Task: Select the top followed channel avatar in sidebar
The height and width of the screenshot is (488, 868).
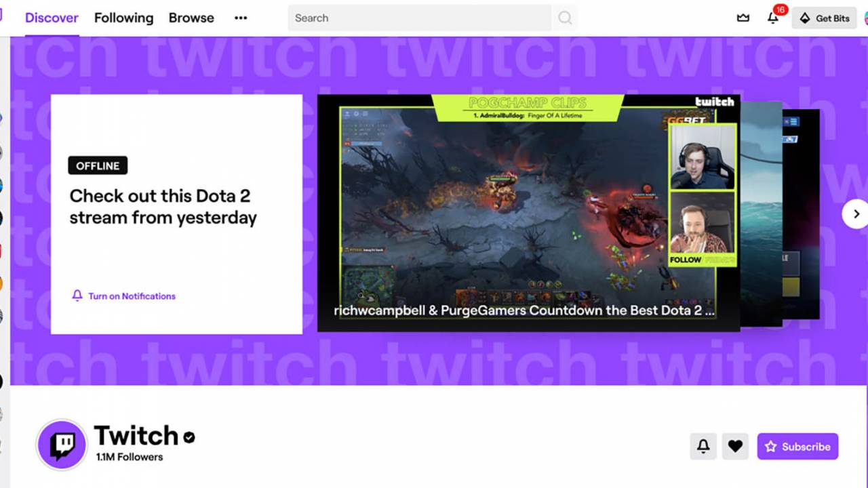Action: coord(2,119)
